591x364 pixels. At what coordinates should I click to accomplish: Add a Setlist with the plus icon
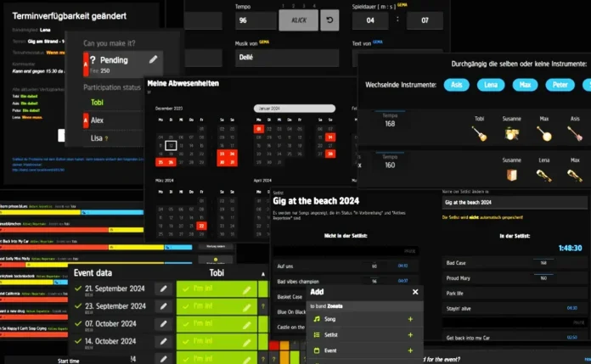coord(410,335)
